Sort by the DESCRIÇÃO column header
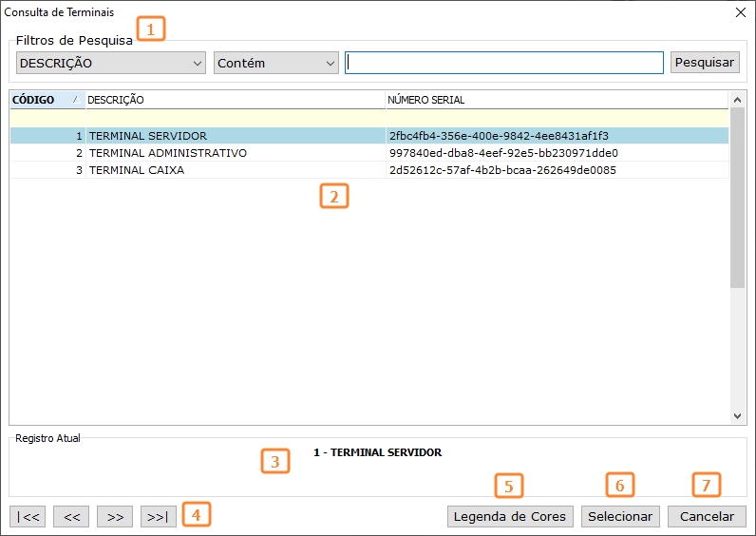 point(234,100)
